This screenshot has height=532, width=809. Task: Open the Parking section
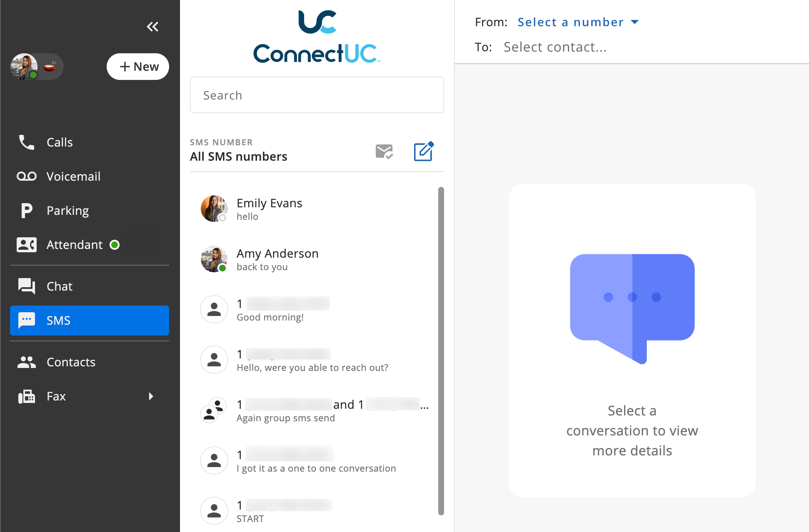coord(67,211)
